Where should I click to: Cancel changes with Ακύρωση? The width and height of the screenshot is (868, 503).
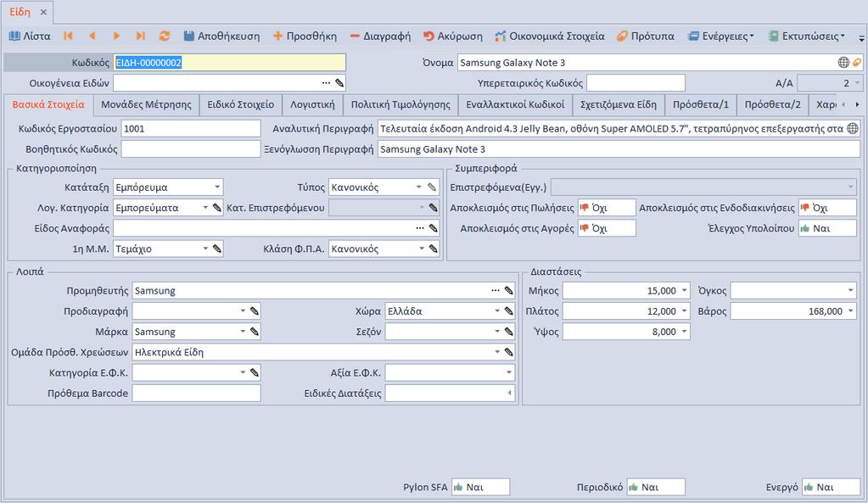(453, 36)
